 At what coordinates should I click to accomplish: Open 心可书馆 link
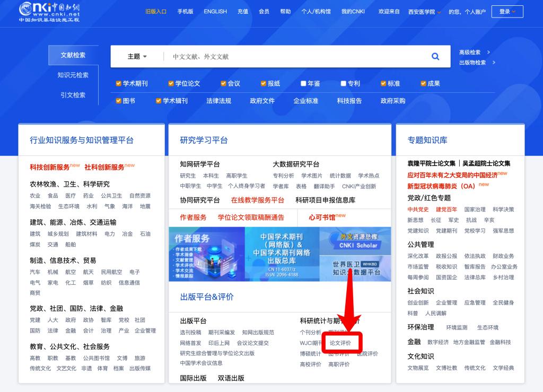(x=322, y=217)
